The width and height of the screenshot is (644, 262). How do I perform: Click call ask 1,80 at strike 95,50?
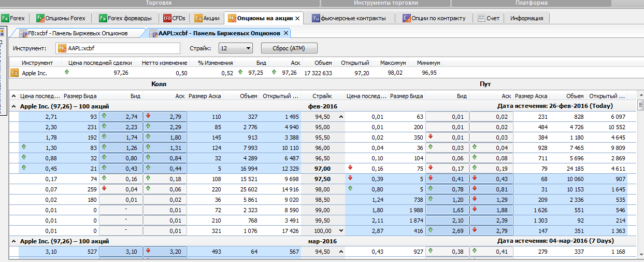(164, 137)
